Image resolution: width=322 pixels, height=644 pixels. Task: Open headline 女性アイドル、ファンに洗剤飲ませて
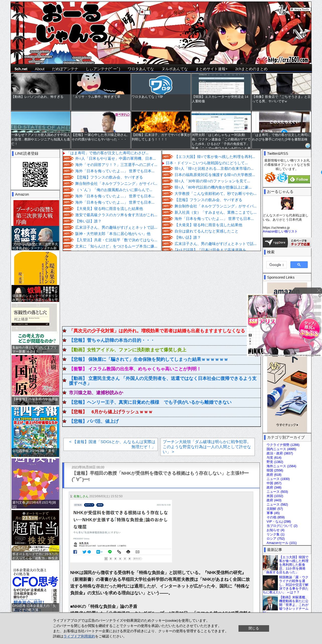128,350
